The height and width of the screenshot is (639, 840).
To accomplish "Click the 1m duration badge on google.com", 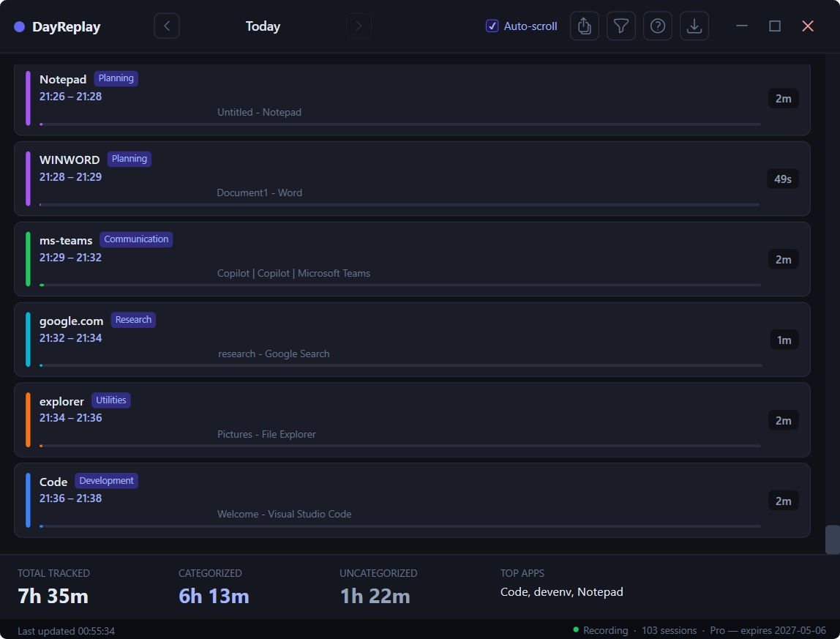I will click(784, 340).
